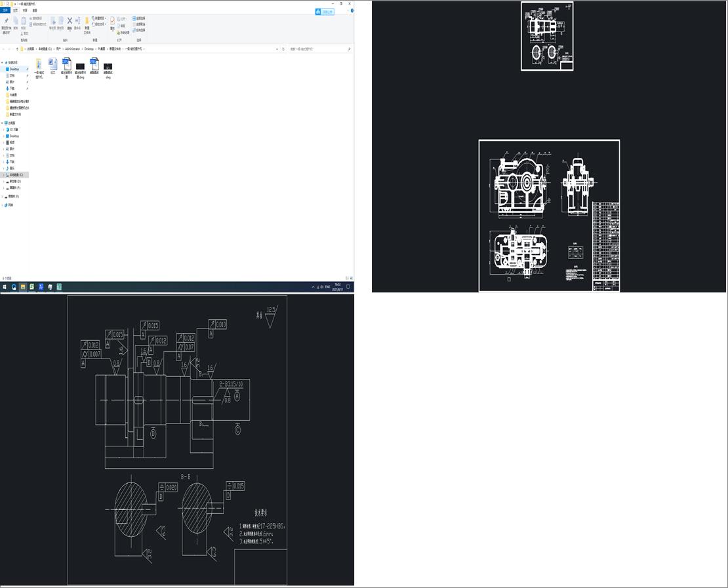Click the Up one level arrow
This screenshot has width=728, height=588.
tap(17, 49)
